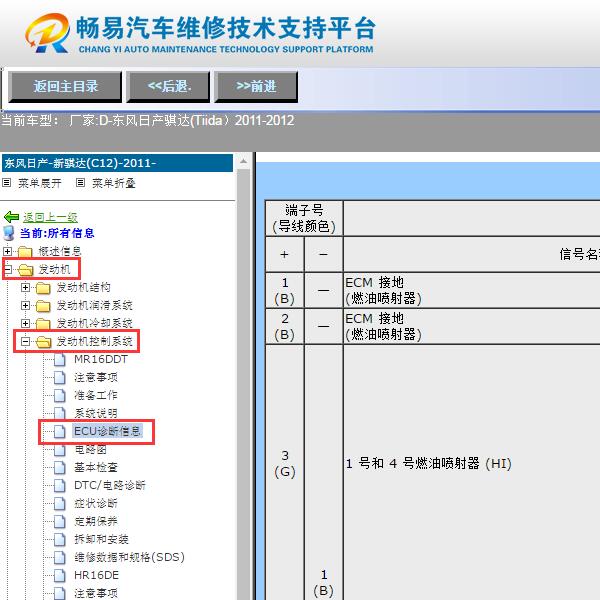The height and width of the screenshot is (600, 600).
Task: Click the 症状诊断 page icon
Action: [59, 504]
